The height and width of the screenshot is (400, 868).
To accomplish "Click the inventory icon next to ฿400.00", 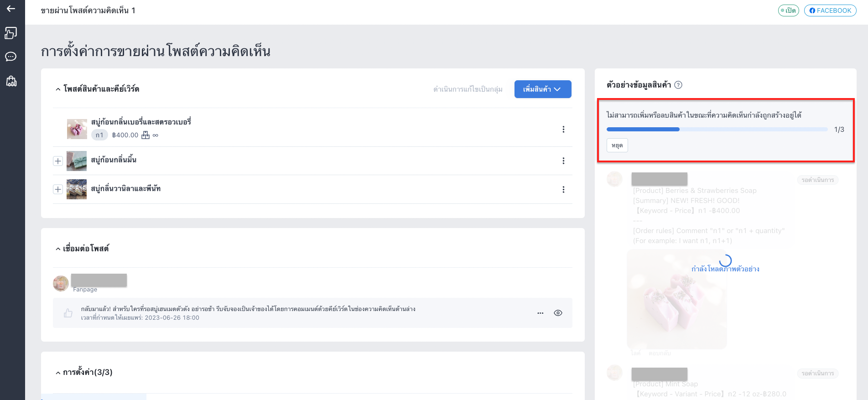I will point(146,135).
